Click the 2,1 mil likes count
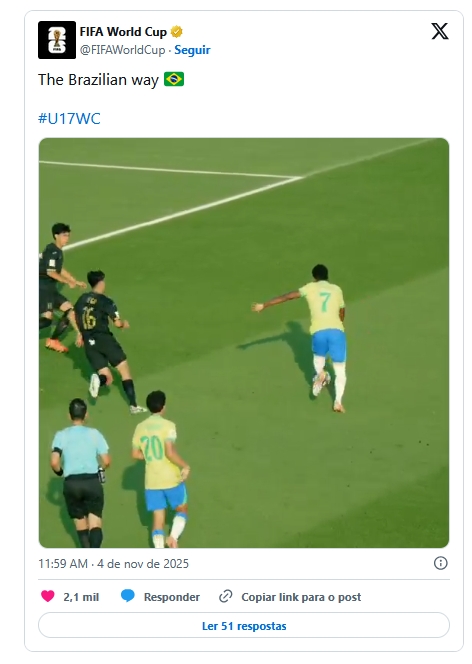Screen dimensions: 472x664 [x=81, y=597]
